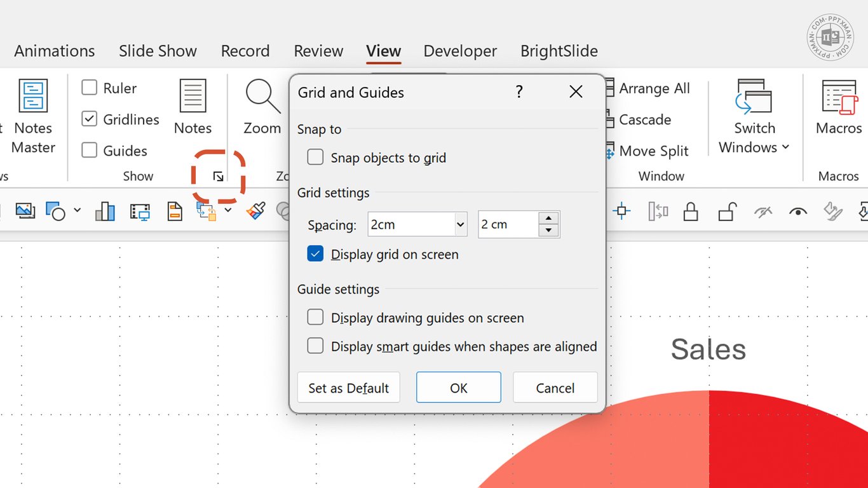Click the closed padlock lock icon

coord(691,211)
